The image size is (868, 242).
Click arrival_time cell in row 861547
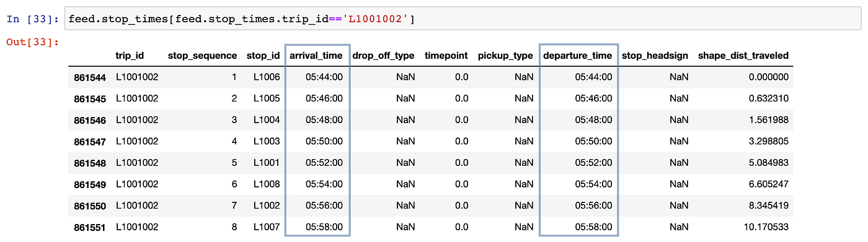point(324,141)
